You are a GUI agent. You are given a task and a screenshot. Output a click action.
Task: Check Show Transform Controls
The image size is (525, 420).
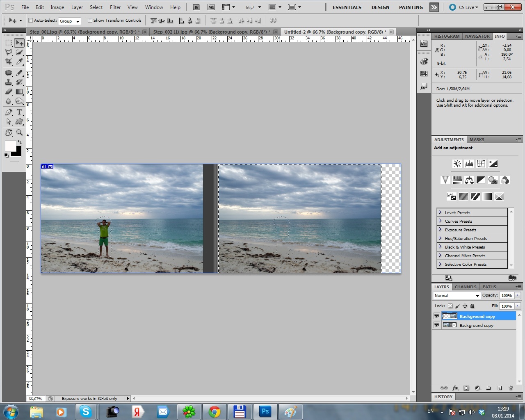pos(90,21)
